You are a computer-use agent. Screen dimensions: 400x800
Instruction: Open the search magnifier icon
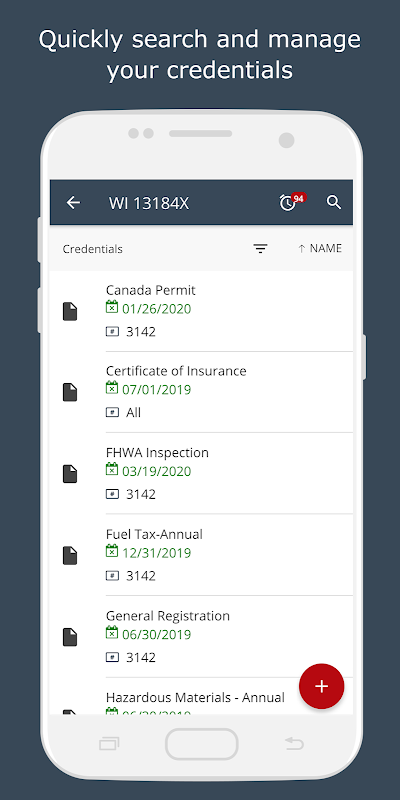point(334,202)
